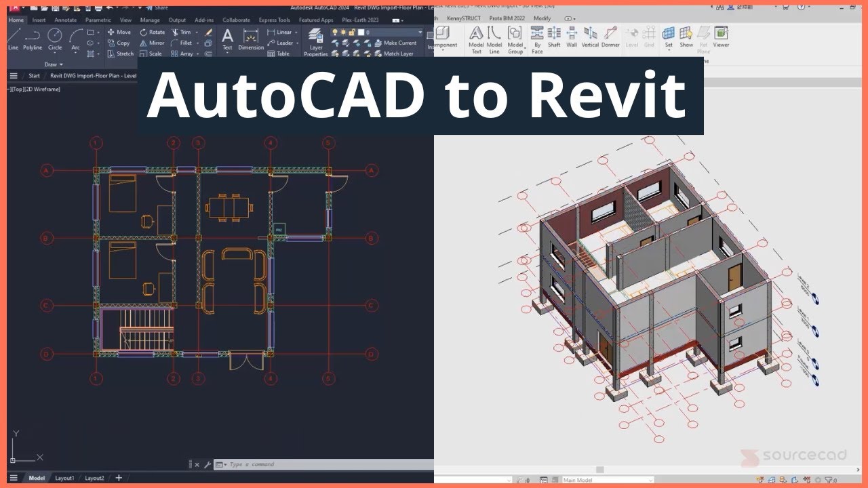Click the Set work plane tool
The image size is (868, 488).
point(669,38)
